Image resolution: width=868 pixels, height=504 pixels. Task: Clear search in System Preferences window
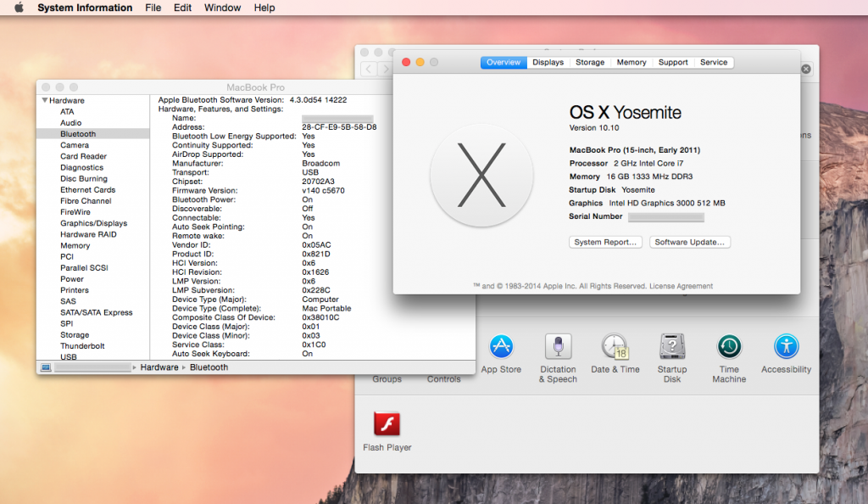point(806,69)
